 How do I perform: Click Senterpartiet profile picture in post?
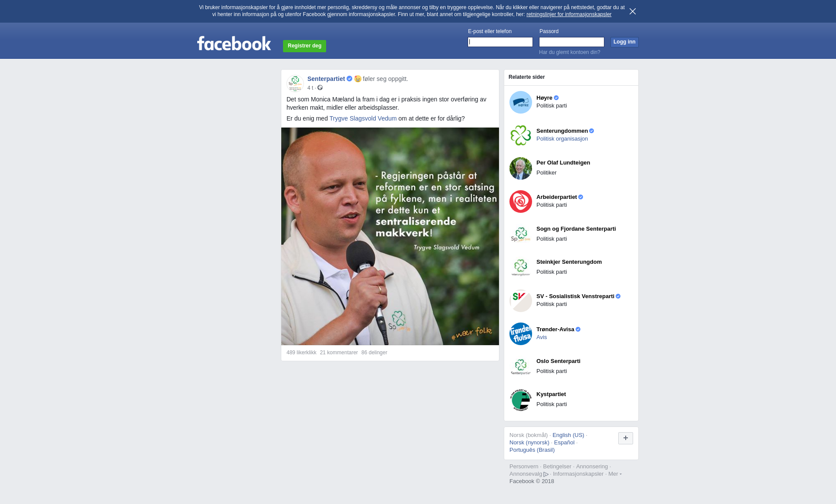[295, 83]
